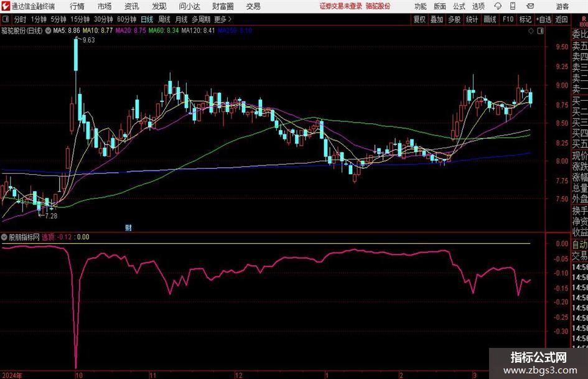Click the 统计 statistics button
This screenshot has width=588, height=379.
[x=472, y=19]
